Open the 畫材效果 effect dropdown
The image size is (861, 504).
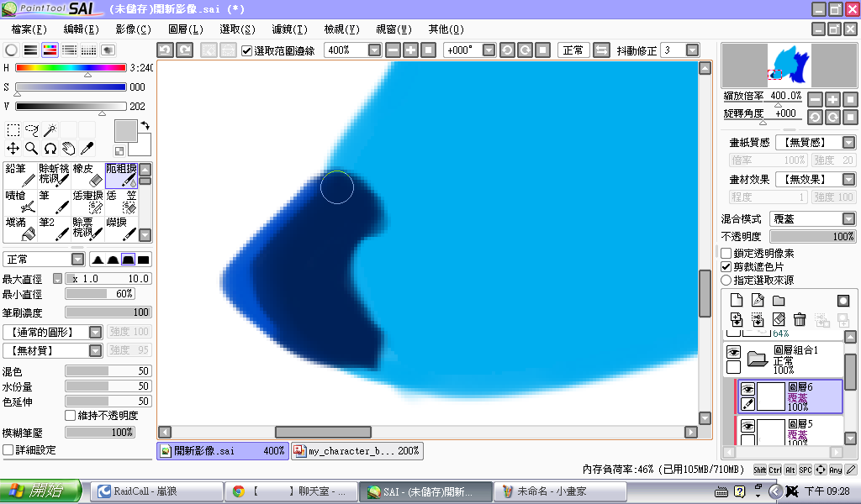(x=848, y=179)
